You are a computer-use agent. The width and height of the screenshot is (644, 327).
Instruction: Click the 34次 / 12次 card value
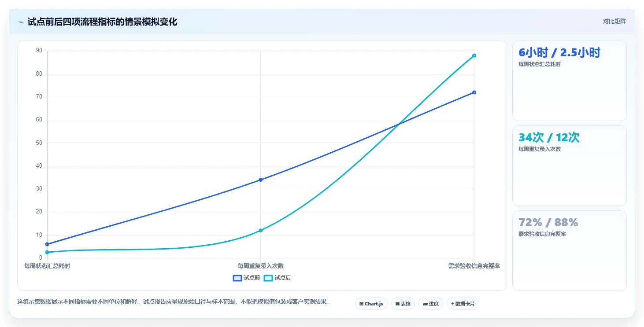(x=549, y=138)
